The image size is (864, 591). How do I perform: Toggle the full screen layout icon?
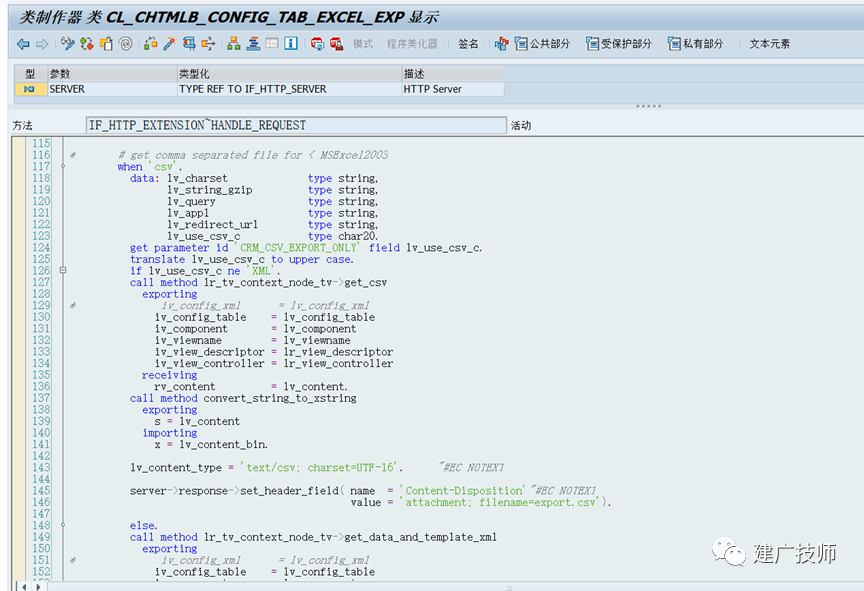pyautogui.click(x=272, y=44)
